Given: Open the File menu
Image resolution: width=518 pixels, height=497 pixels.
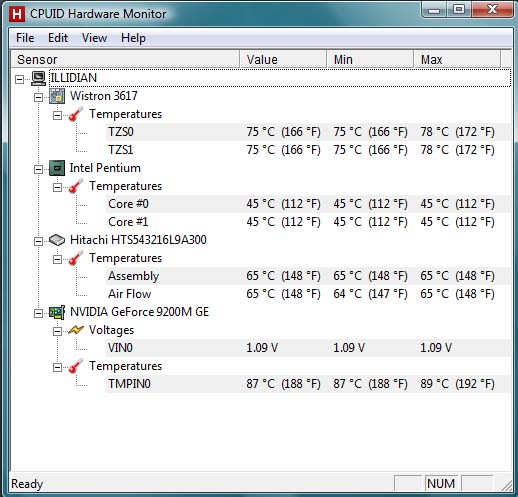Looking at the screenshot, I should click(25, 38).
